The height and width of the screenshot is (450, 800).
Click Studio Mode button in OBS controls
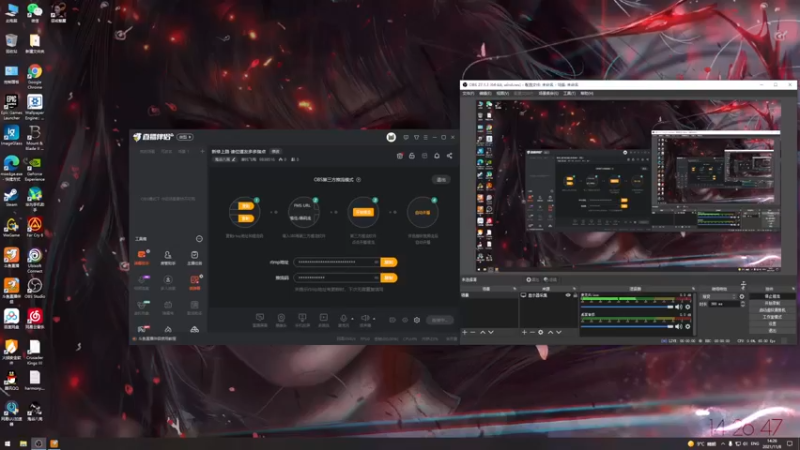(x=772, y=317)
